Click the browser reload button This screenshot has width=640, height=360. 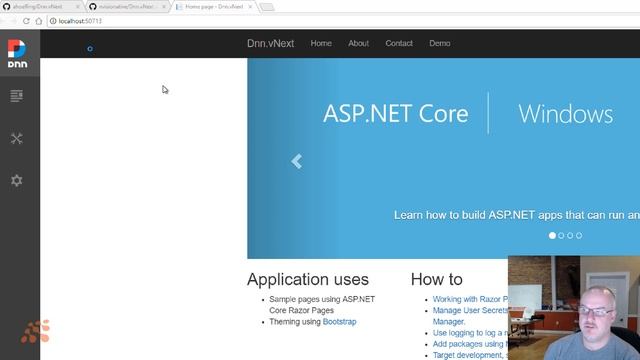click(26, 21)
